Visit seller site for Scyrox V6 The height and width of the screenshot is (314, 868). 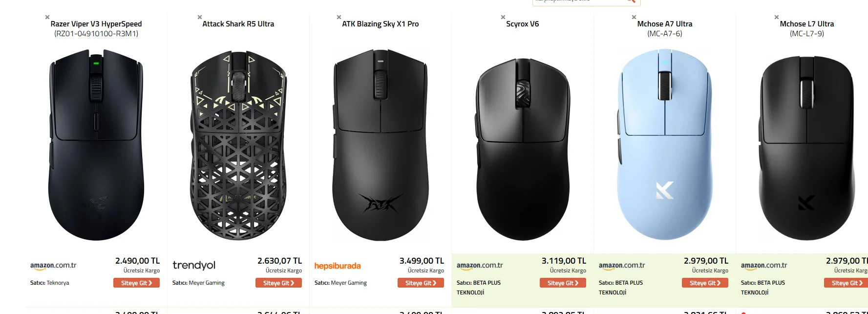(563, 283)
